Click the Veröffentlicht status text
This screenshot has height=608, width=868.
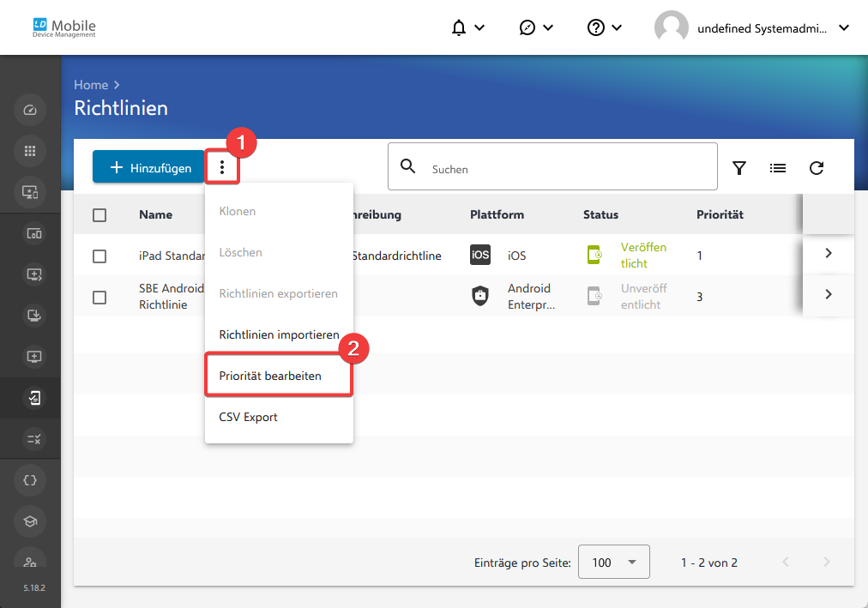[643, 255]
